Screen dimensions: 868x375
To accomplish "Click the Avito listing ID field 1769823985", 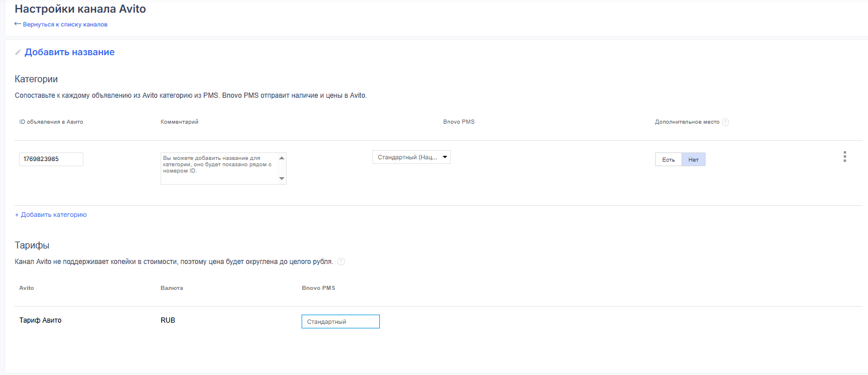I will pyautogui.click(x=51, y=159).
